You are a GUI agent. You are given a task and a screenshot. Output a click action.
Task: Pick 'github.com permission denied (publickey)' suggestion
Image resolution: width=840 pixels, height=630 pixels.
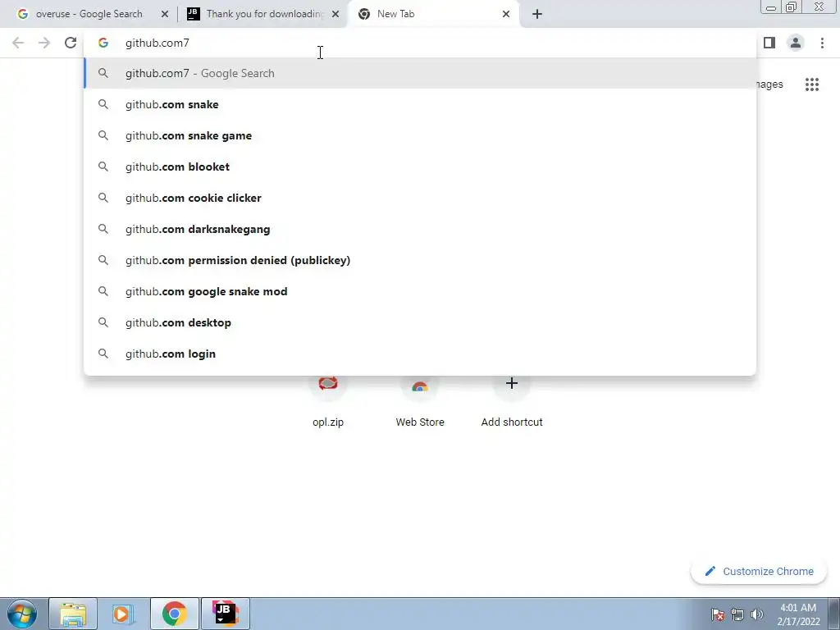click(421, 260)
